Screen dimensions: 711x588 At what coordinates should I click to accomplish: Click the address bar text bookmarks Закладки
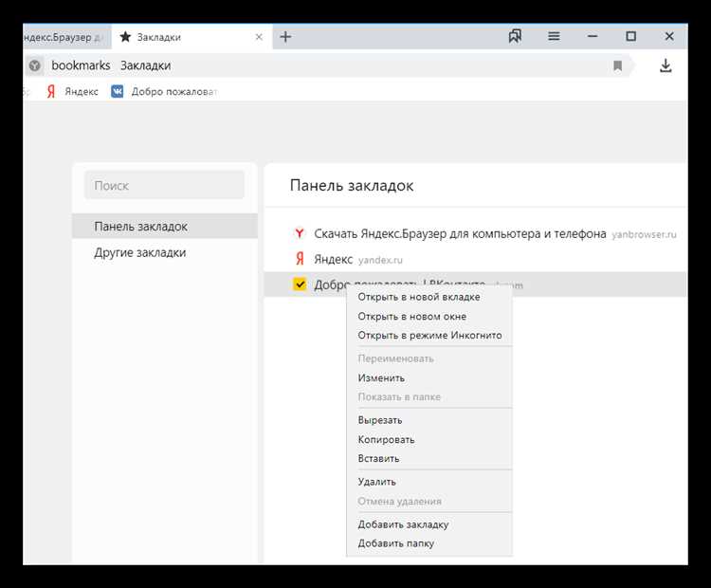point(111,65)
